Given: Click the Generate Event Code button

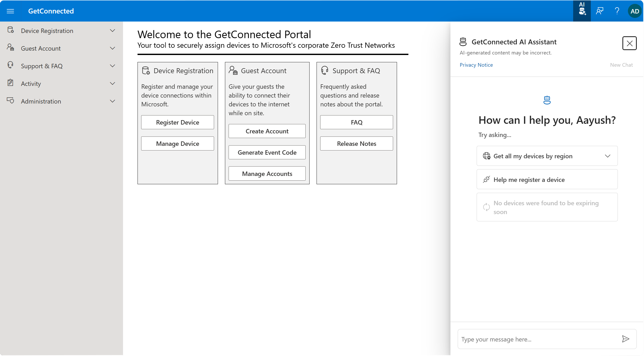Looking at the screenshot, I should 267,152.
